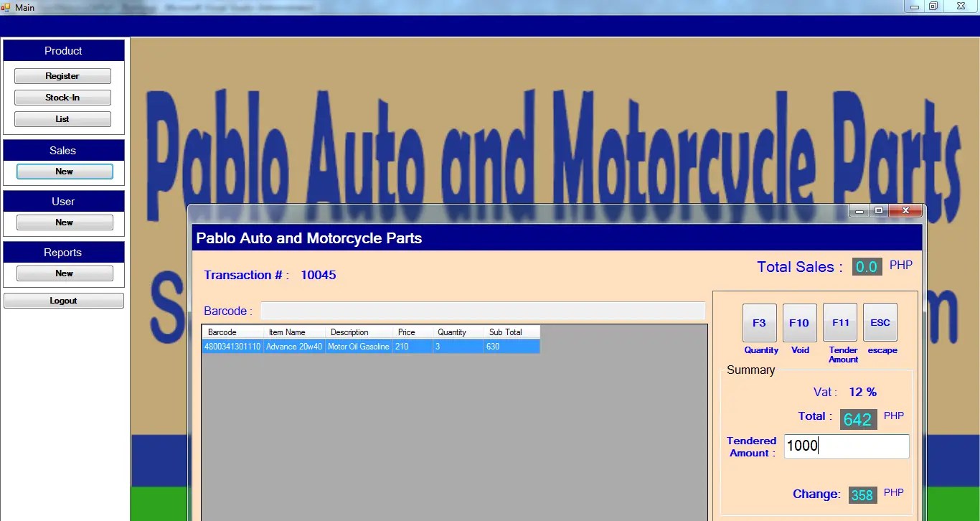
Task: Open the product Register form
Action: 62,75
